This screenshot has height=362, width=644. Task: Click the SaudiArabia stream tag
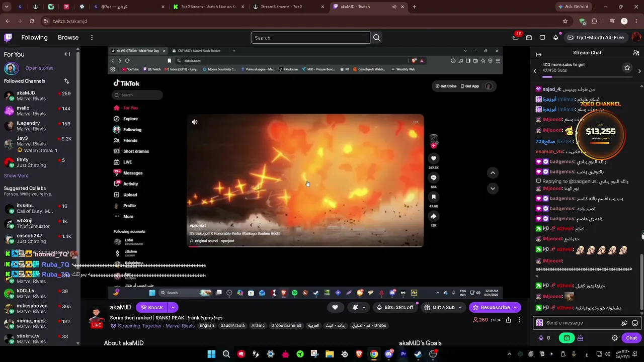pos(232,326)
